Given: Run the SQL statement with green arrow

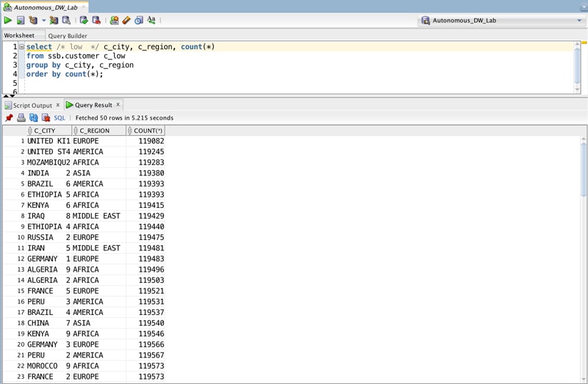Looking at the screenshot, I should click(7, 21).
